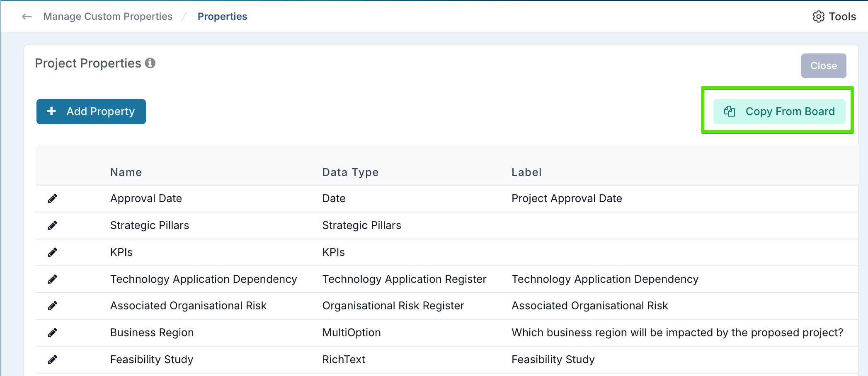Screen dimensions: 868x376
Task: Edit the Approval Date property pencil
Action: click(x=53, y=199)
